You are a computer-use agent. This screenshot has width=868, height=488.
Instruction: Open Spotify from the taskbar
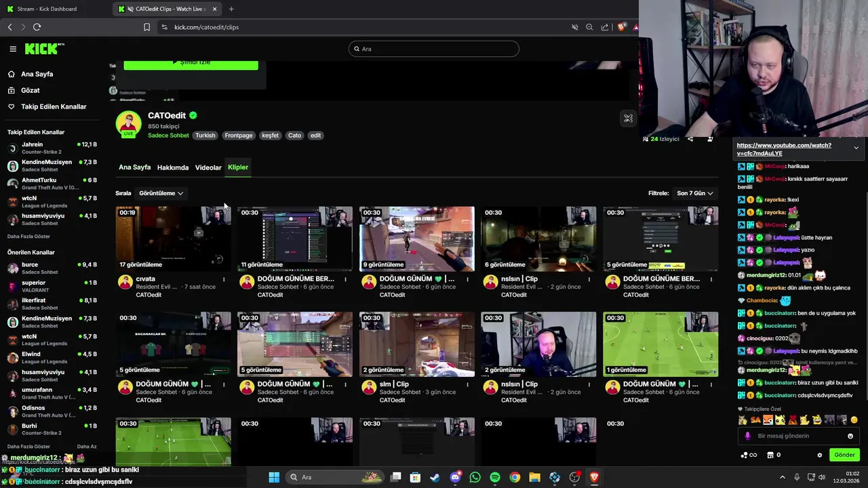(x=495, y=477)
